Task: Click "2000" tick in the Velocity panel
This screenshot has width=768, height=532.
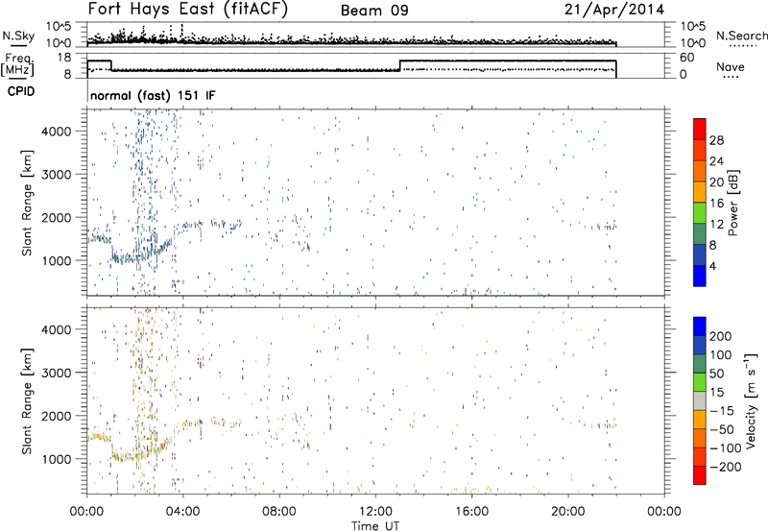Action: click(x=57, y=416)
